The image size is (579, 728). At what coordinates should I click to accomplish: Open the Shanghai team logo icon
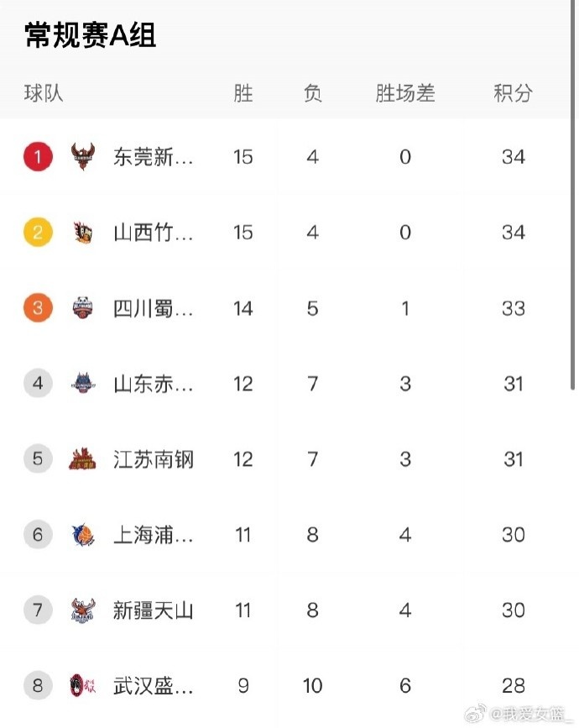tap(84, 535)
